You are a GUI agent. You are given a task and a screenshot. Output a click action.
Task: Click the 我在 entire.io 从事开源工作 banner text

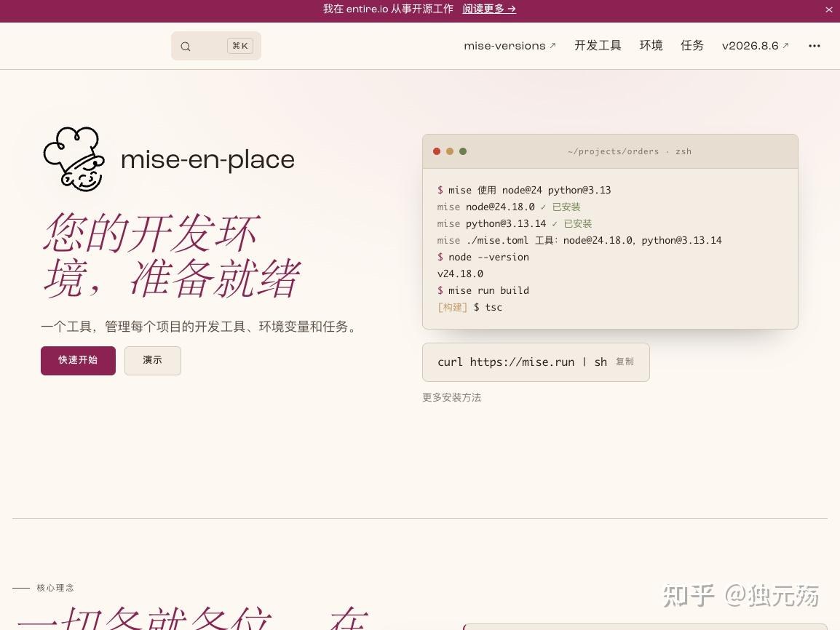(x=388, y=9)
